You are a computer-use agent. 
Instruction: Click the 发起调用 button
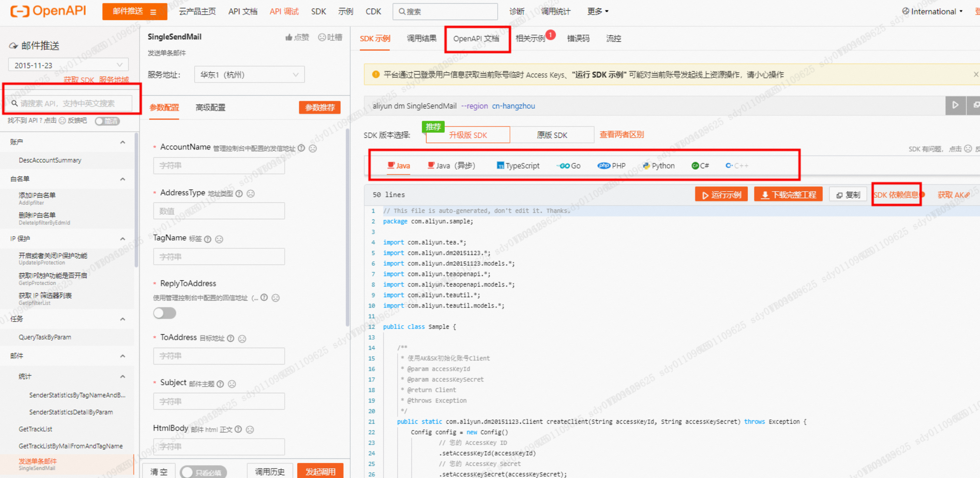coord(320,471)
